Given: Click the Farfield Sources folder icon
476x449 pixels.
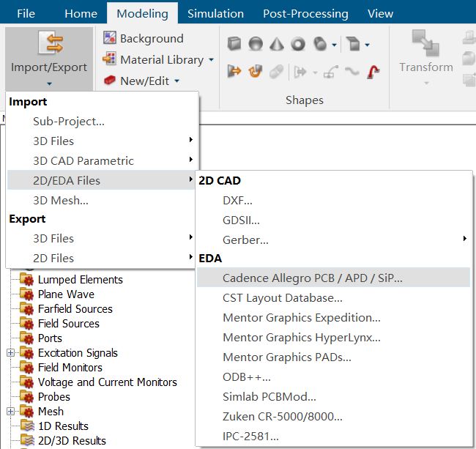Looking at the screenshot, I should click(x=26, y=309).
